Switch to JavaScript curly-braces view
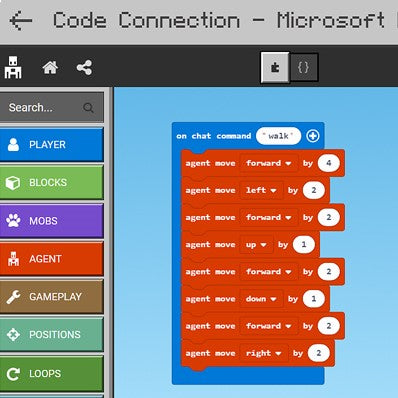398x398 pixels. point(303,68)
